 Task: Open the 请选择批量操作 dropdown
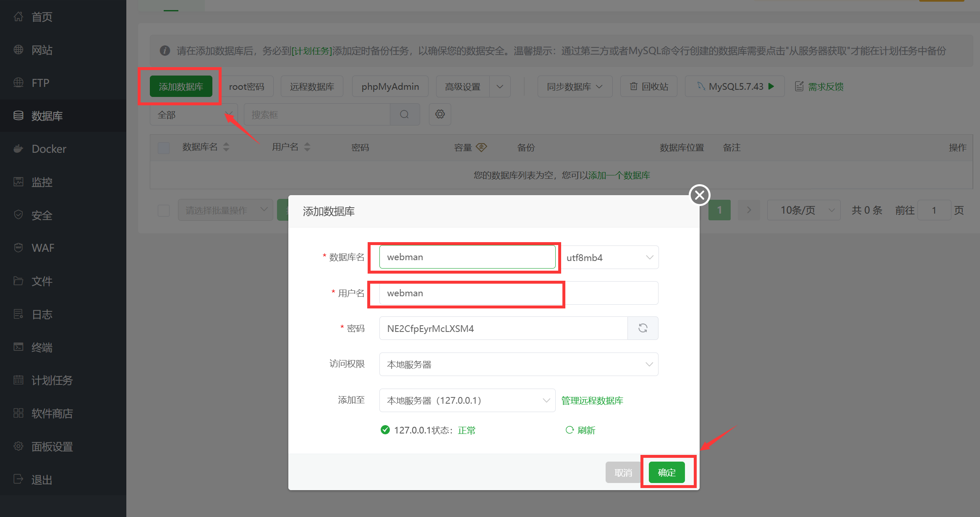[x=225, y=210]
